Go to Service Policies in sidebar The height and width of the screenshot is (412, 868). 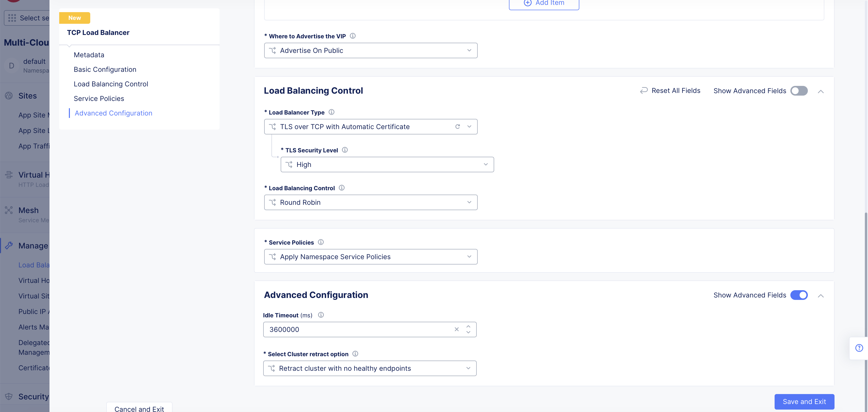99,99
